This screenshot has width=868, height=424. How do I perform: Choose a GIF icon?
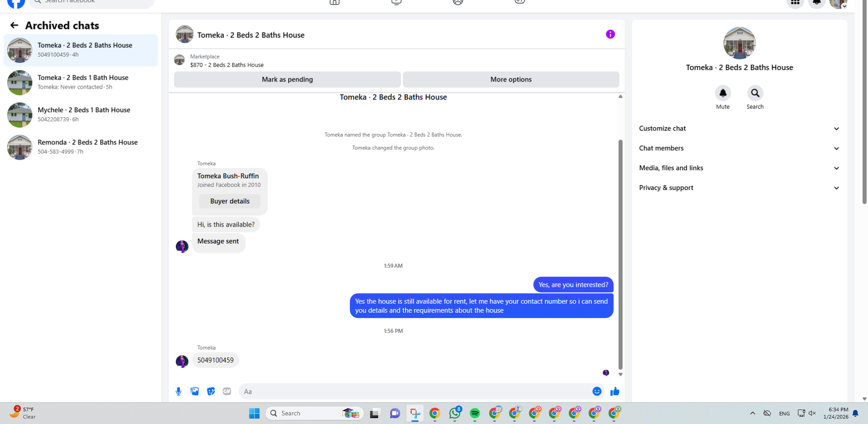point(227,391)
